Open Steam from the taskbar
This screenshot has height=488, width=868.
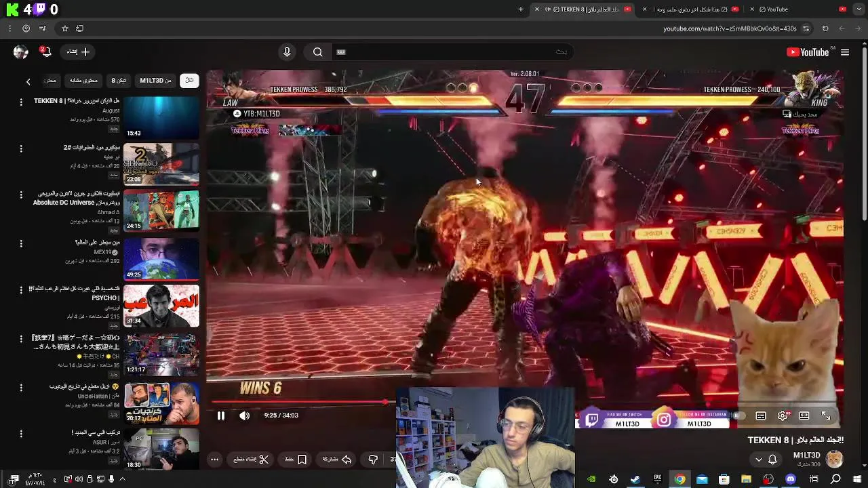point(635,479)
